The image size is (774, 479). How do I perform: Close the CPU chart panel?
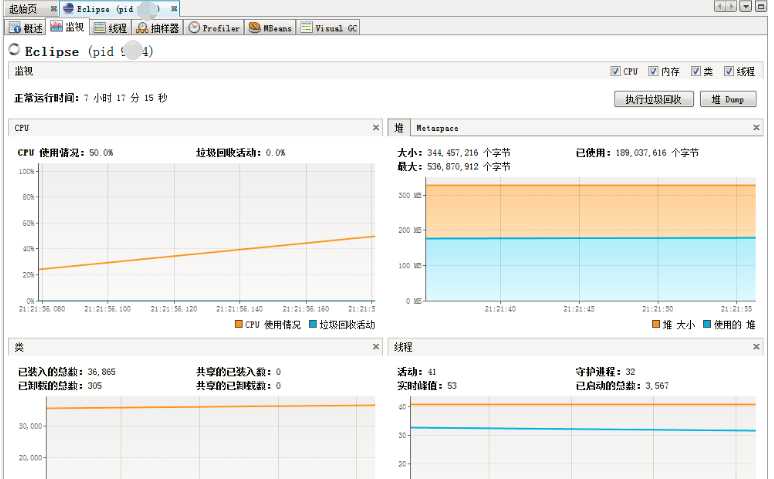point(376,127)
